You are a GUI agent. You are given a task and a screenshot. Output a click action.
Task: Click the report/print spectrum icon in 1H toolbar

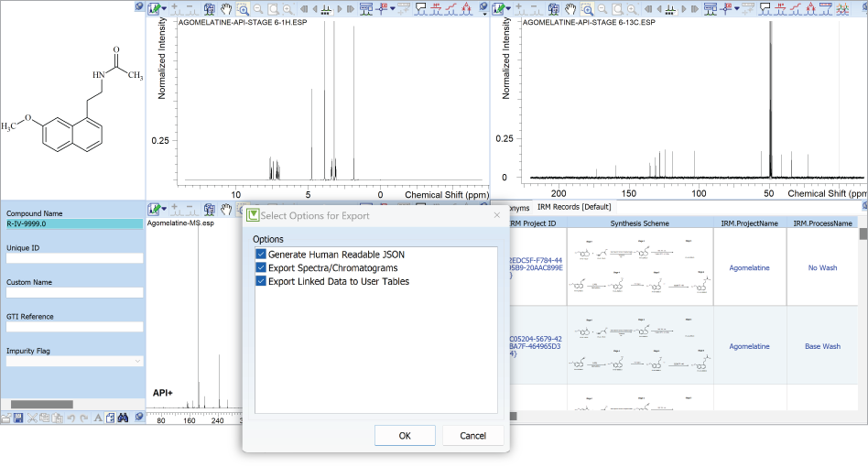tap(210, 9)
